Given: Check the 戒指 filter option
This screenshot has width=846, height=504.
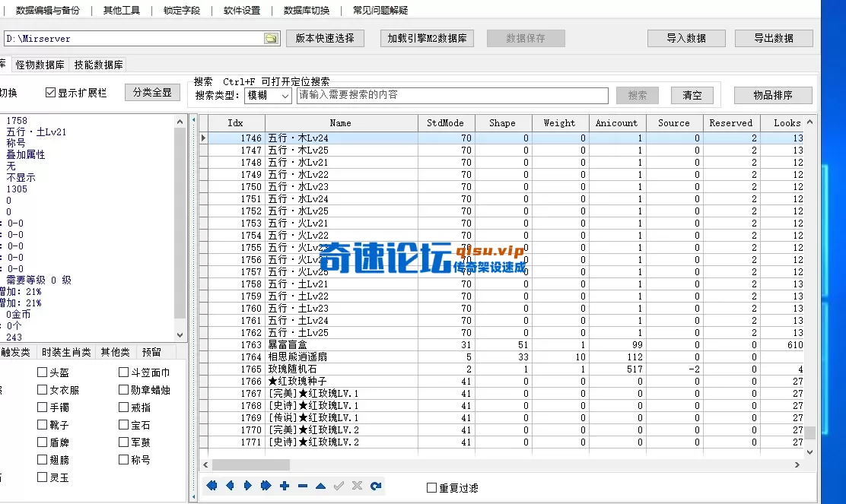Looking at the screenshot, I should point(123,407).
